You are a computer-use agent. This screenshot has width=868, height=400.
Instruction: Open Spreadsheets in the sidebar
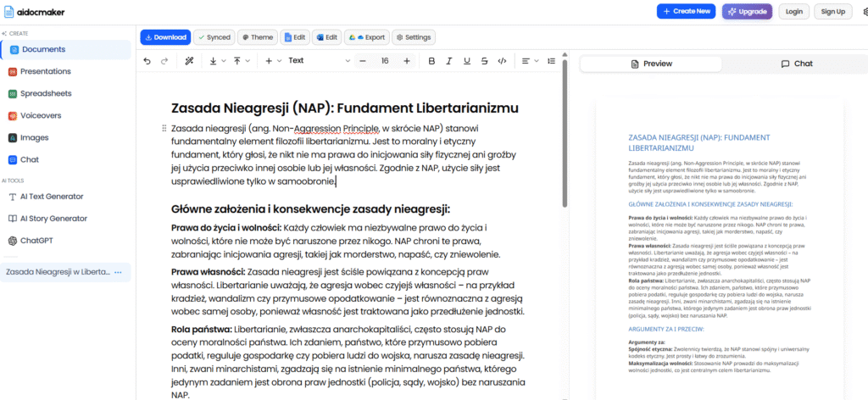(x=66, y=93)
